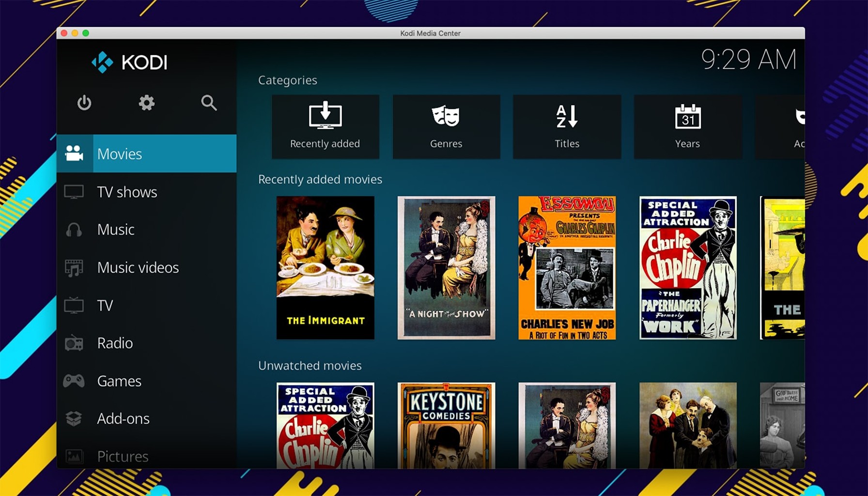868x496 pixels.
Task: Click the Add-ons box icon
Action: [74, 418]
